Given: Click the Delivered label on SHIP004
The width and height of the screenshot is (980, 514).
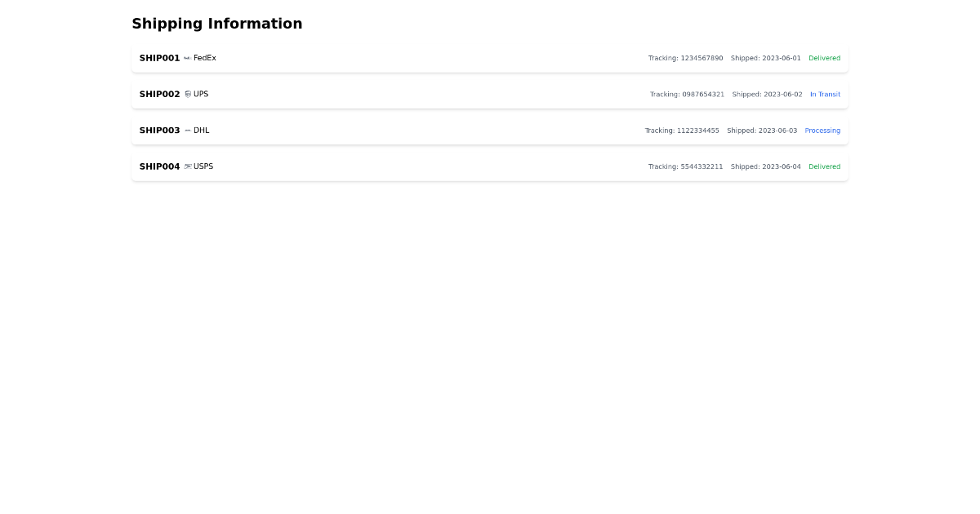Looking at the screenshot, I should pyautogui.click(x=824, y=166).
